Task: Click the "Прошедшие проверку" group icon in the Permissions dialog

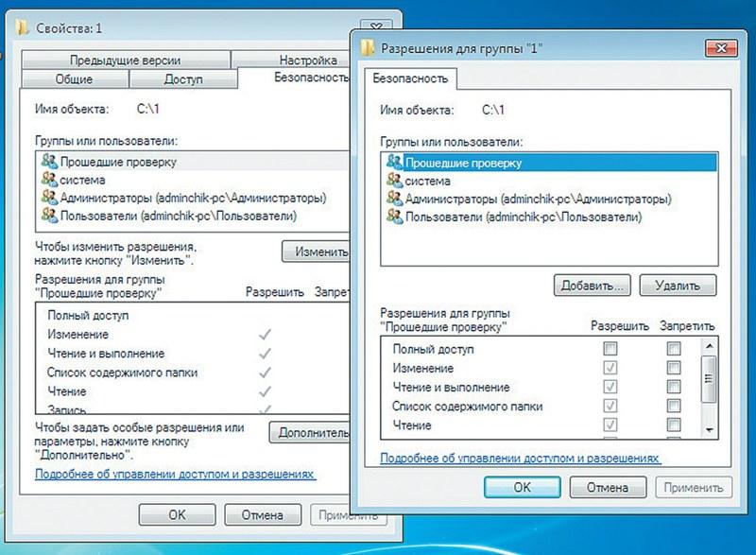Action: (394, 163)
